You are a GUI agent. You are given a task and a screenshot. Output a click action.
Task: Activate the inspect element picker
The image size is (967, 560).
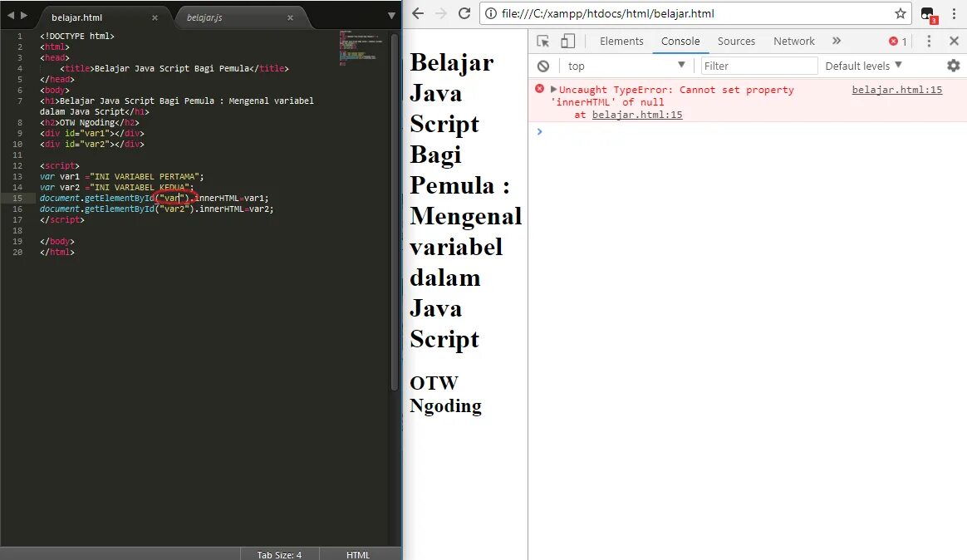pyautogui.click(x=542, y=42)
